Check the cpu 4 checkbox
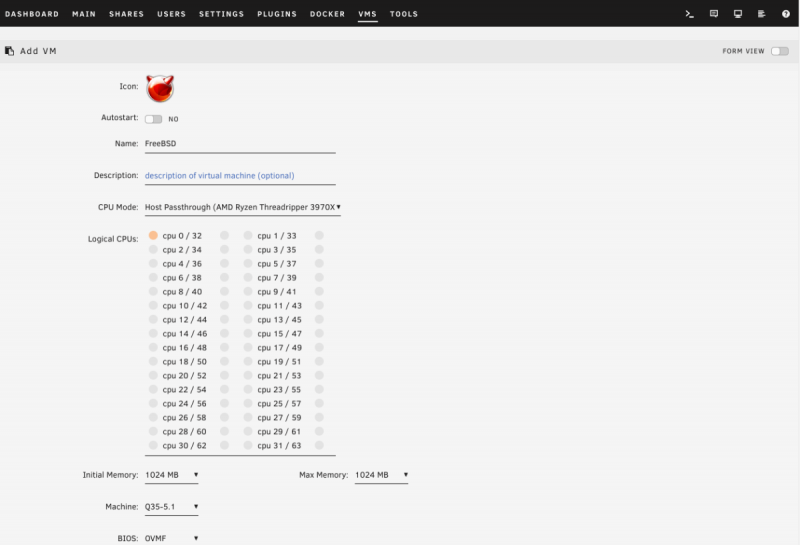Viewport: 800px width, 545px height. [153, 263]
